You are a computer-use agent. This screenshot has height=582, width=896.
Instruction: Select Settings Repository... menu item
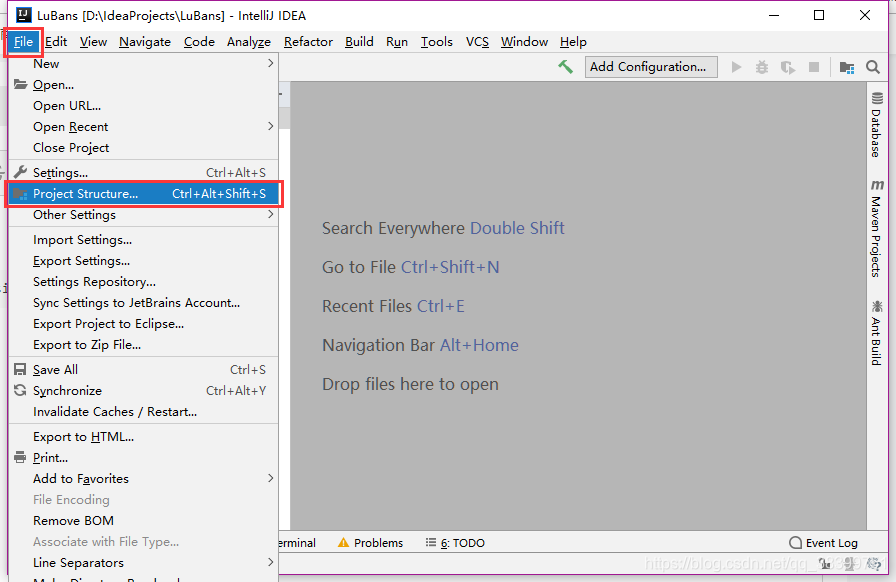click(143, 282)
